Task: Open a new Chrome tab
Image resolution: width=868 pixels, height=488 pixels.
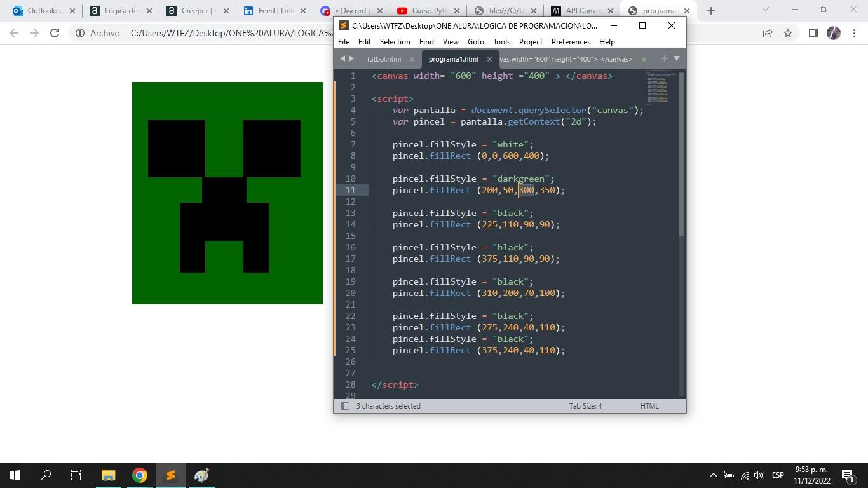Action: click(x=711, y=11)
